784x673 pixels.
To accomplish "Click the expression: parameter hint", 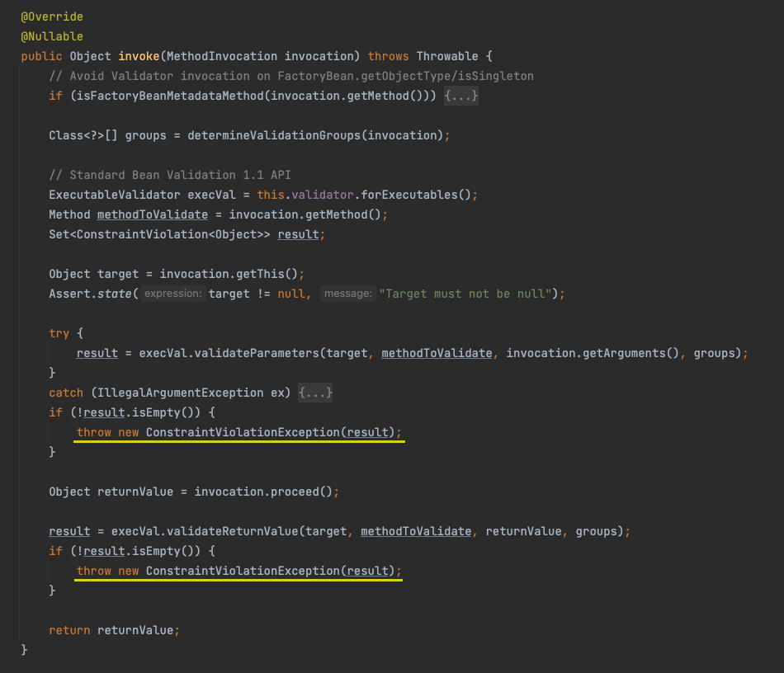I will tap(173, 294).
